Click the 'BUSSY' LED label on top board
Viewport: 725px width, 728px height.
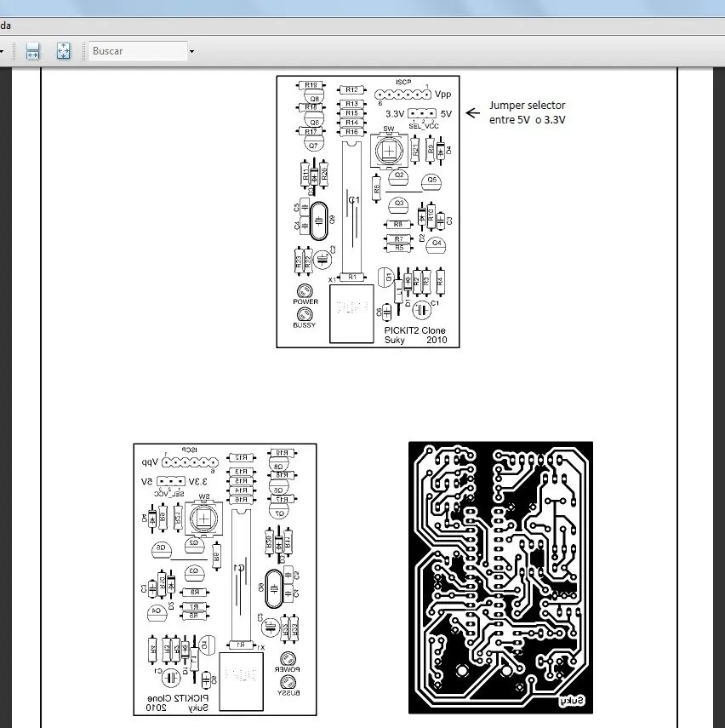pos(305,325)
